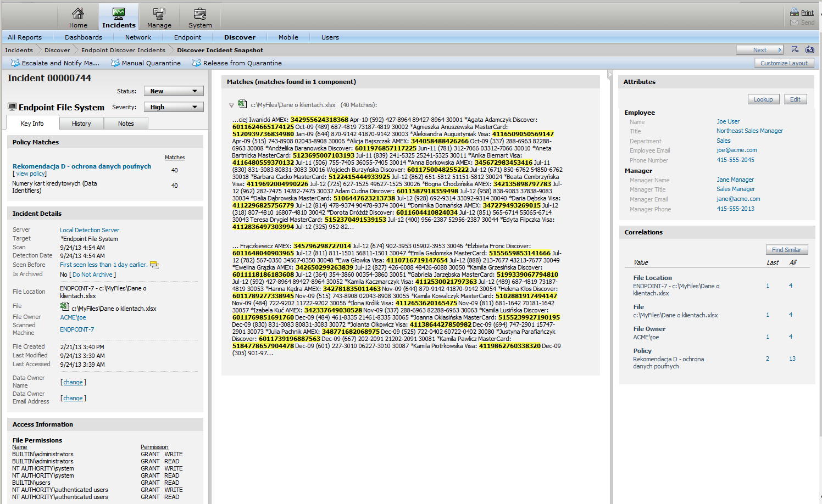Click the note icon beside Seen Before text
This screenshot has width=822, height=504.
tap(154, 265)
